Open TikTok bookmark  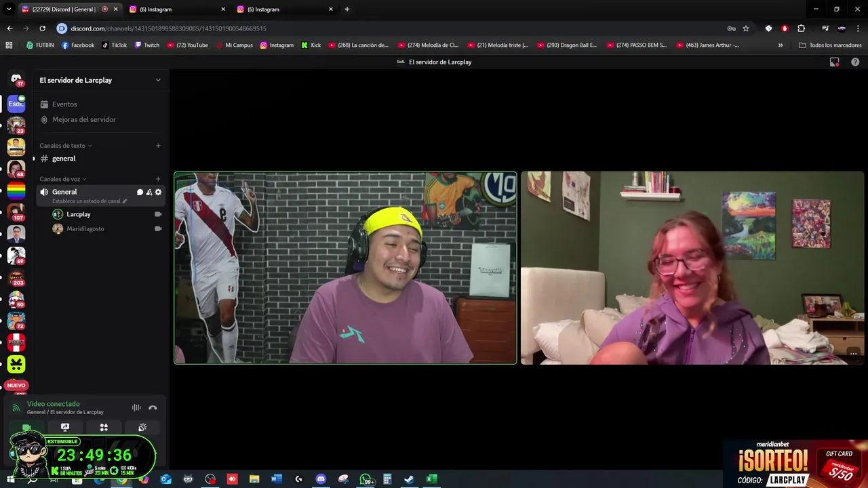pos(114,45)
